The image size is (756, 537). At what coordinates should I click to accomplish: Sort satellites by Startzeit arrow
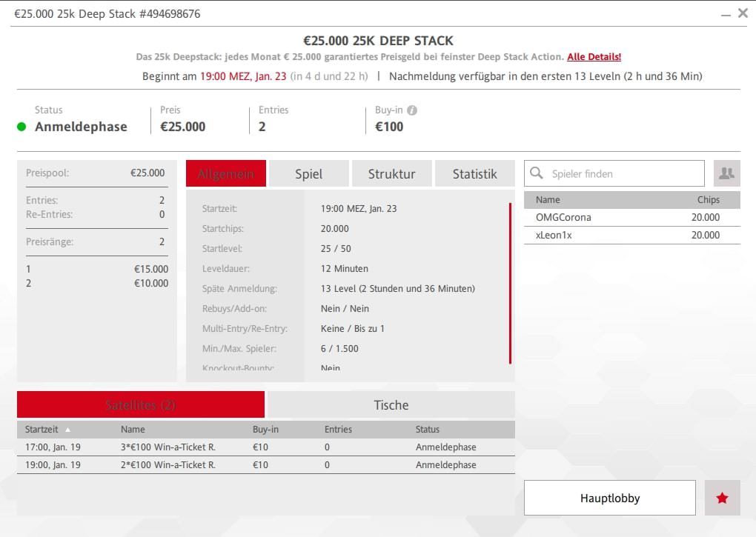pos(68,430)
